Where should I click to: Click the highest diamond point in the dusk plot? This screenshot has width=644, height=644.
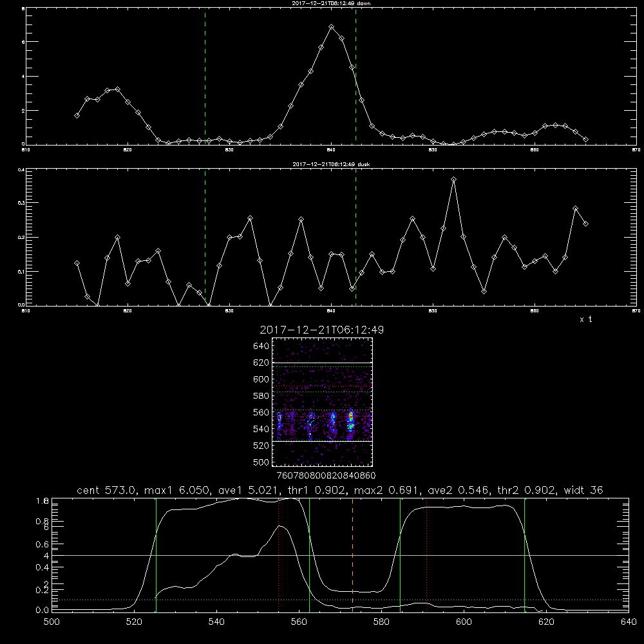pos(453,180)
